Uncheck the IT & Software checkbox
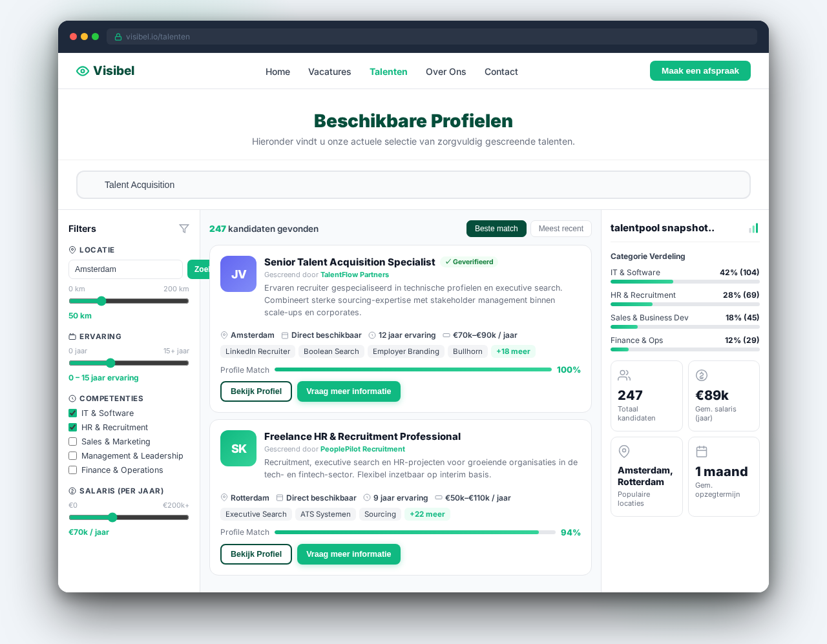This screenshot has width=827, height=644. pos(73,413)
